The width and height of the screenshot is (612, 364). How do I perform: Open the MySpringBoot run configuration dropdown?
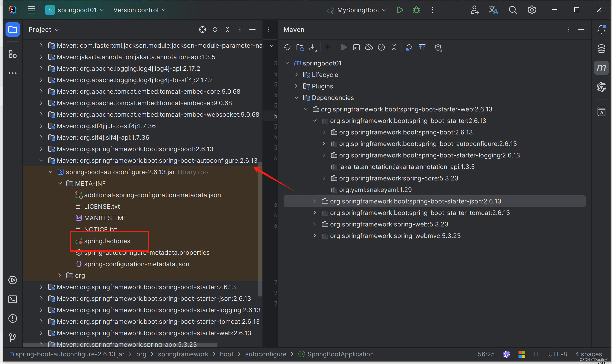358,10
